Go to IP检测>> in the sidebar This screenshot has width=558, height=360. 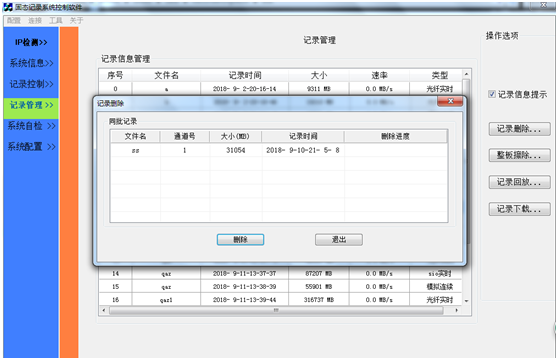point(31,42)
